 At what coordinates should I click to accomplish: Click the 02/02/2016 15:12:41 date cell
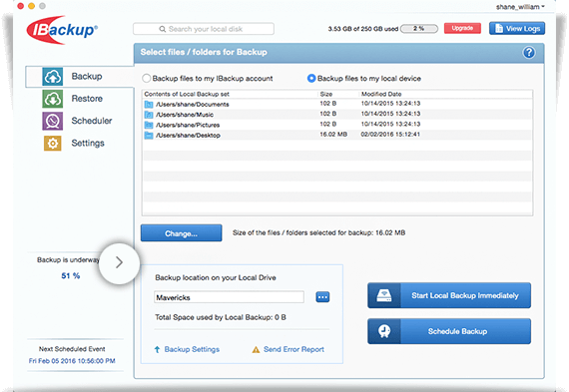point(390,135)
